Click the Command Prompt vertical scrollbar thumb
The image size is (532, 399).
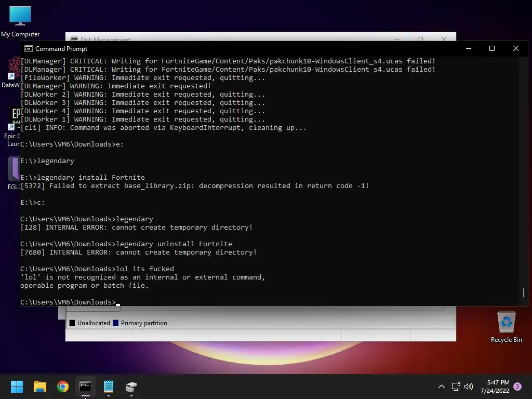click(524, 293)
